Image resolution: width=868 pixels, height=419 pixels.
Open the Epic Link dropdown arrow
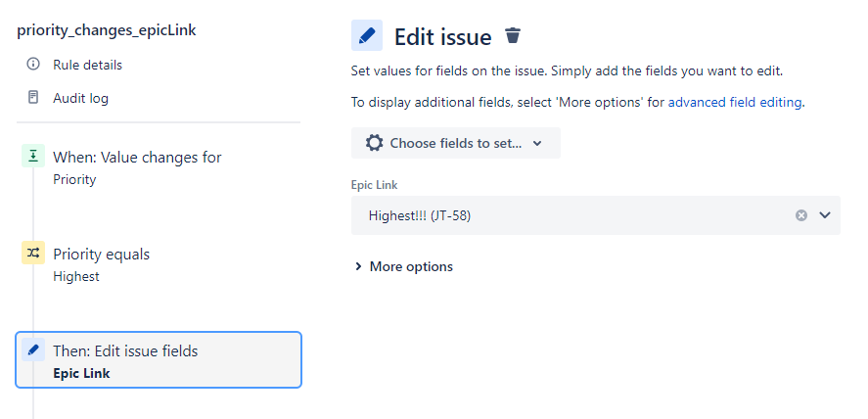point(825,214)
